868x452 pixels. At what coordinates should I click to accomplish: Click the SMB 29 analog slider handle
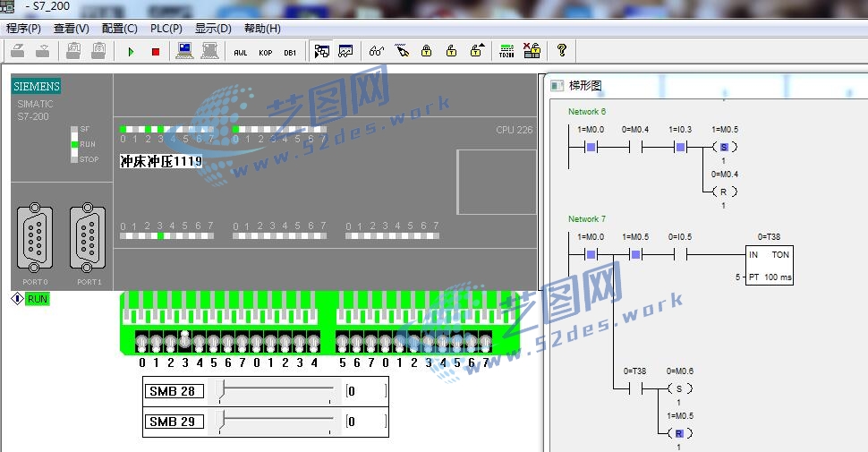pos(221,421)
